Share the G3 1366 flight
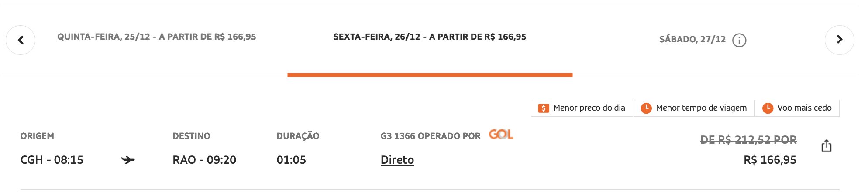The width and height of the screenshot is (868, 196). click(826, 146)
